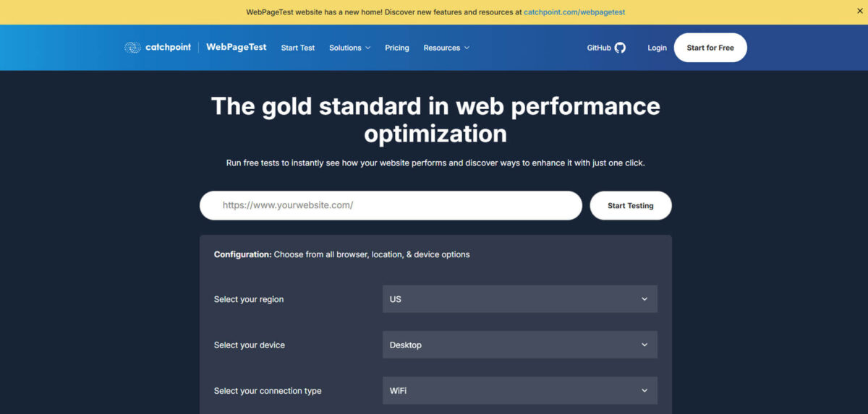Click the 'Select your region' label

[249, 299]
